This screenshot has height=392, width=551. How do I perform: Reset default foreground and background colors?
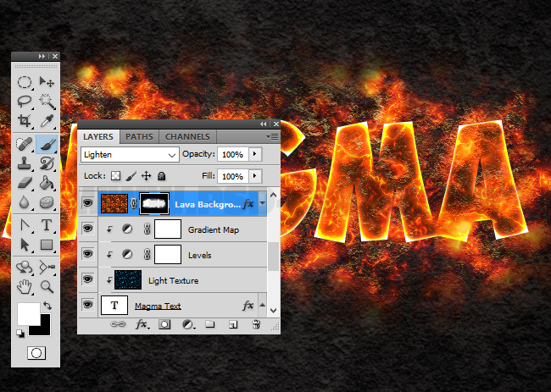coord(20,334)
